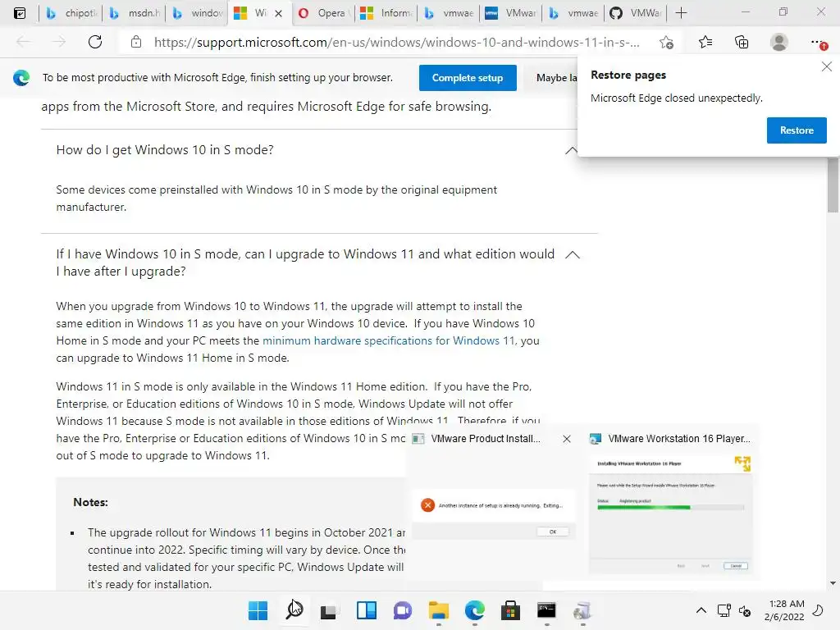Open Widgets from taskbar
840x630 pixels.
[367, 610]
